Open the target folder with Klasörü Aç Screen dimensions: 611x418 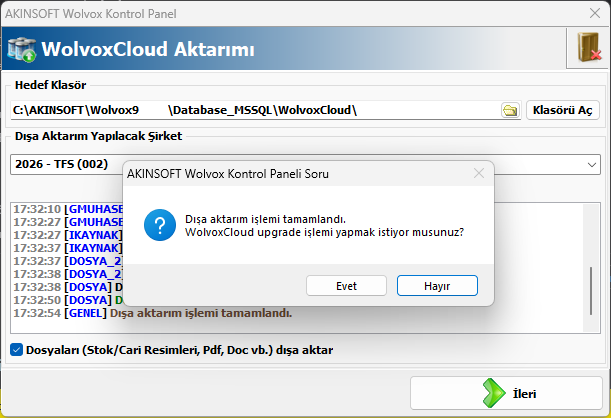click(562, 110)
